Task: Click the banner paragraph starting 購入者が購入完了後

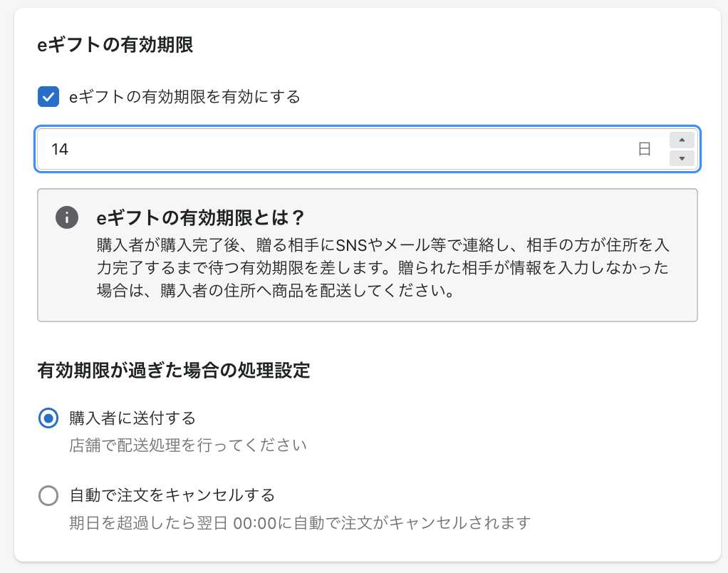Action: (x=385, y=268)
